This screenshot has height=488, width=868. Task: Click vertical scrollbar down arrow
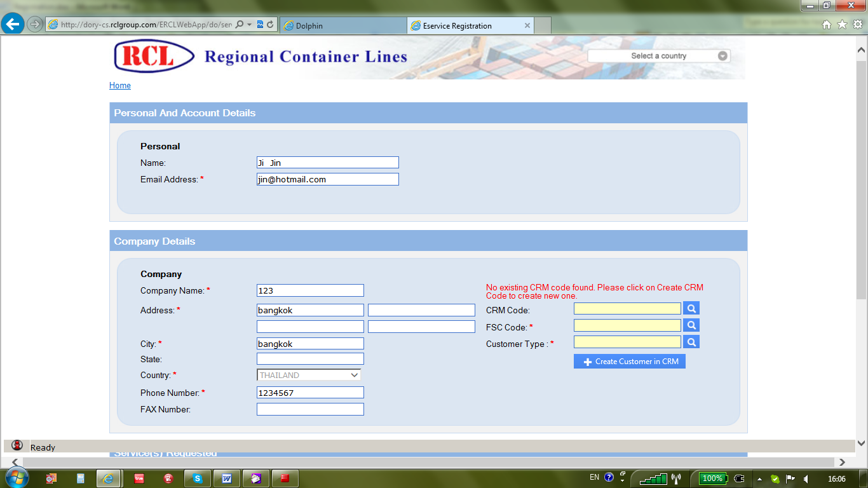pos(862,443)
